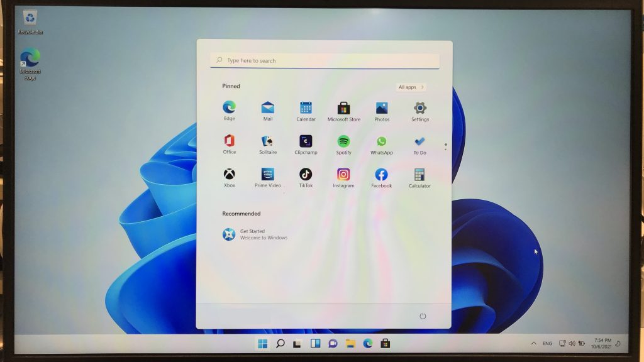The width and height of the screenshot is (644, 362).
Task: Open Microsoft Store from taskbar
Action: pyautogui.click(x=386, y=344)
